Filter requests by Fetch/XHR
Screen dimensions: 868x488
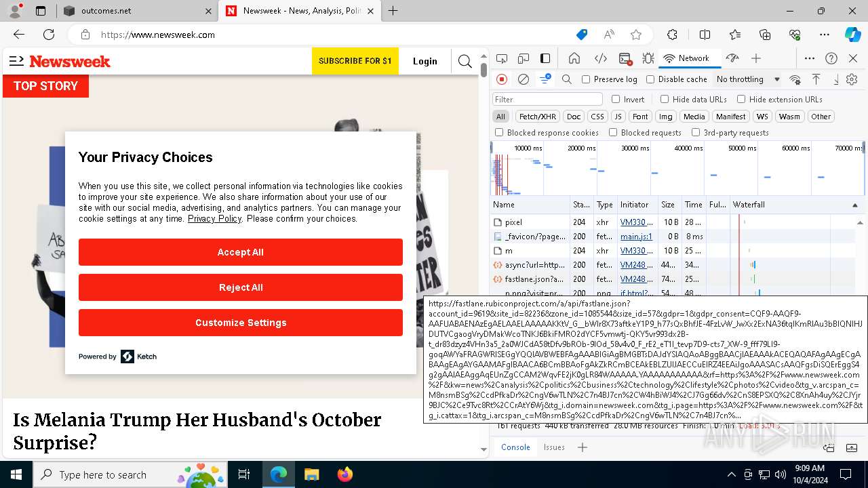point(538,117)
